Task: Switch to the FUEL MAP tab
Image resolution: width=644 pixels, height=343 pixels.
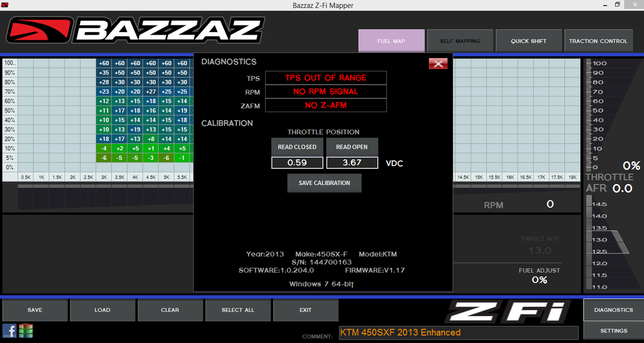Action: pyautogui.click(x=391, y=41)
